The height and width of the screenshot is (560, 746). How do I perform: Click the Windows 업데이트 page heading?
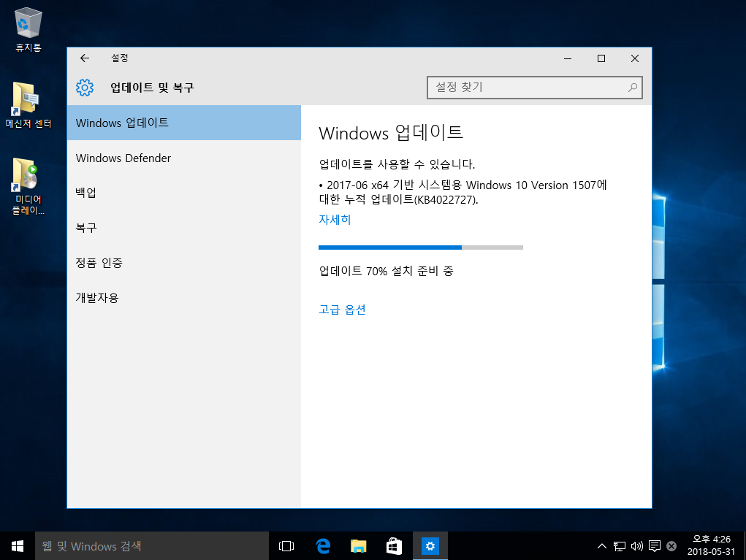click(391, 133)
